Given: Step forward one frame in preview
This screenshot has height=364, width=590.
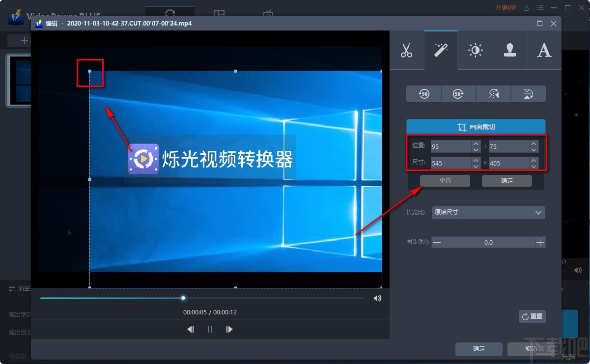Looking at the screenshot, I should (x=229, y=330).
